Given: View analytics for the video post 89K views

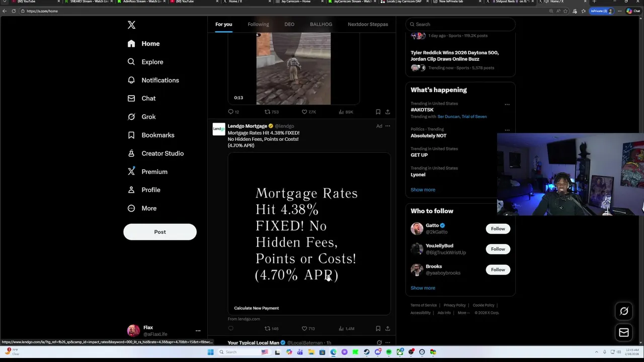Looking at the screenshot, I should 346,112.
